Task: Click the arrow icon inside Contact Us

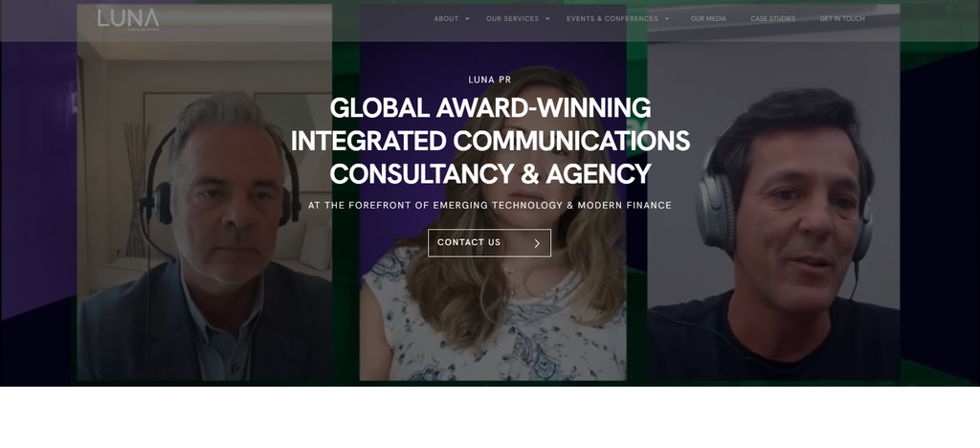Action: (x=537, y=243)
